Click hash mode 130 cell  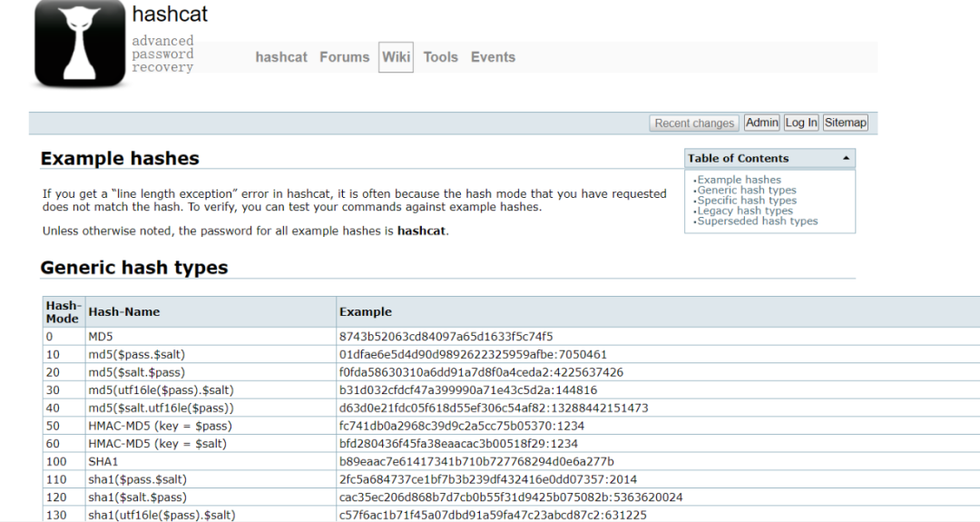coord(64,515)
